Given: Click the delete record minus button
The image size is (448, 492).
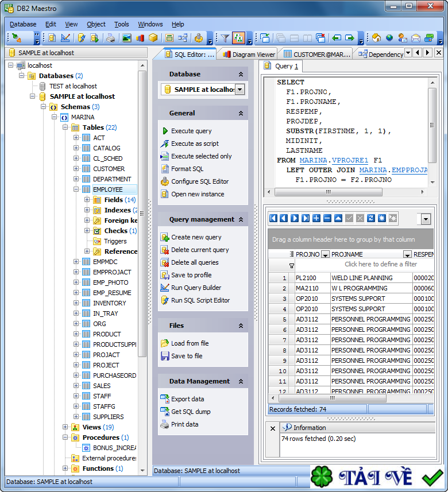Looking at the screenshot, I should pos(327,218).
